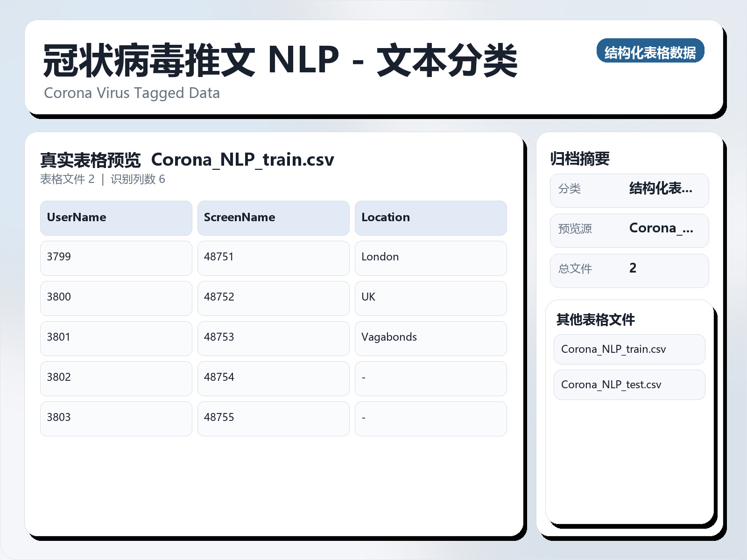Select the UK location cell
Image resolution: width=747 pixels, height=560 pixels.
(430, 298)
